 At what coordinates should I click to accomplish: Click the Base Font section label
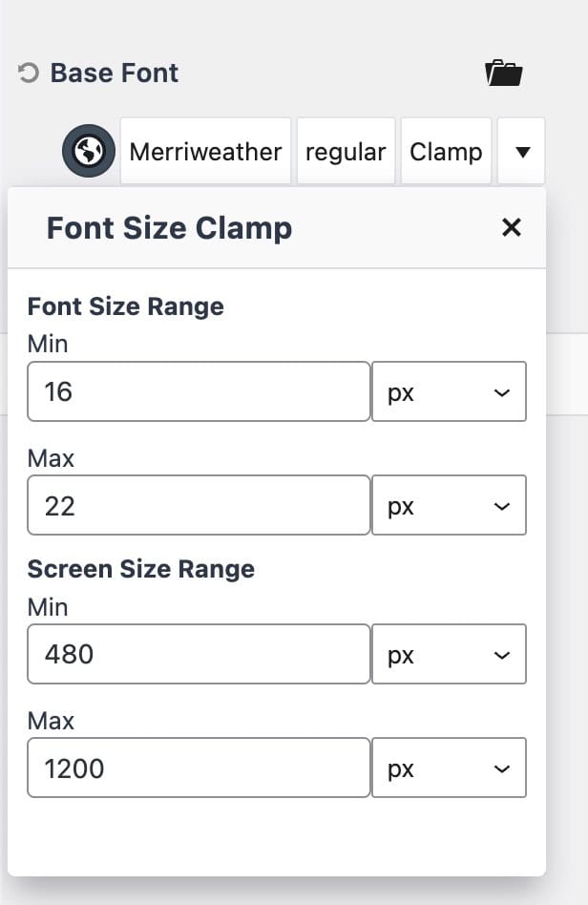click(x=115, y=74)
